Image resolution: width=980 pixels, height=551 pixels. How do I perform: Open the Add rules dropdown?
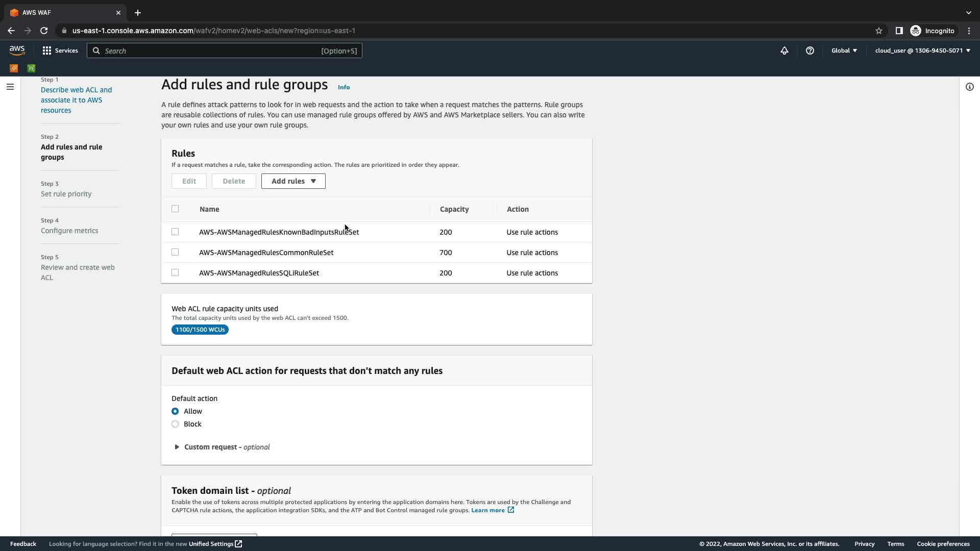click(x=293, y=181)
